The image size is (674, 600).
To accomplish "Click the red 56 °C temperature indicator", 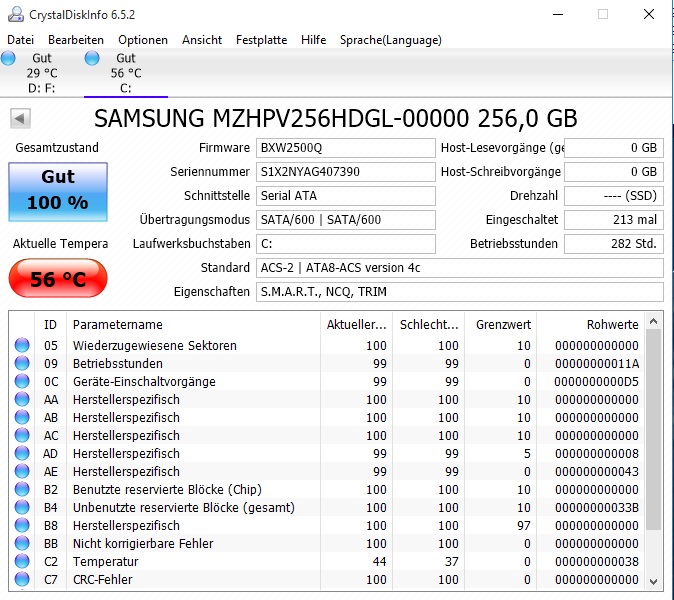I will [x=58, y=279].
